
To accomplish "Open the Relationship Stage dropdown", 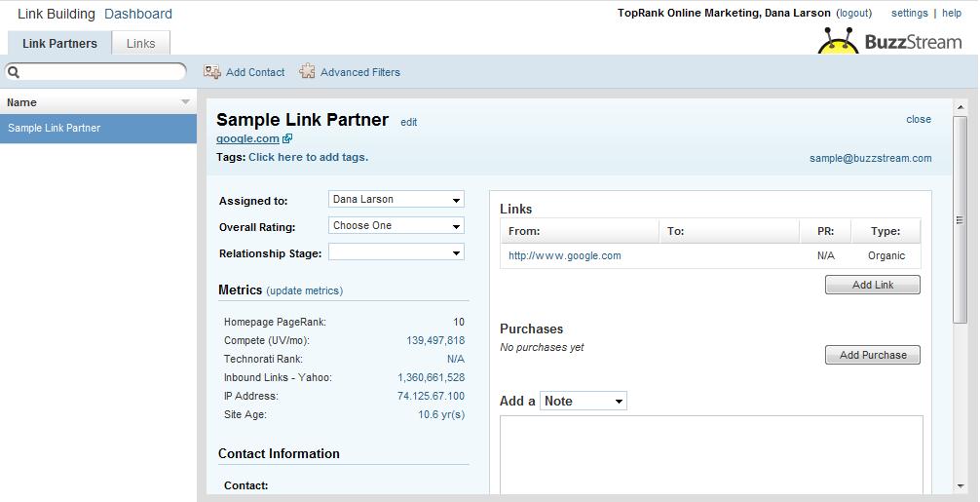I will pos(396,252).
